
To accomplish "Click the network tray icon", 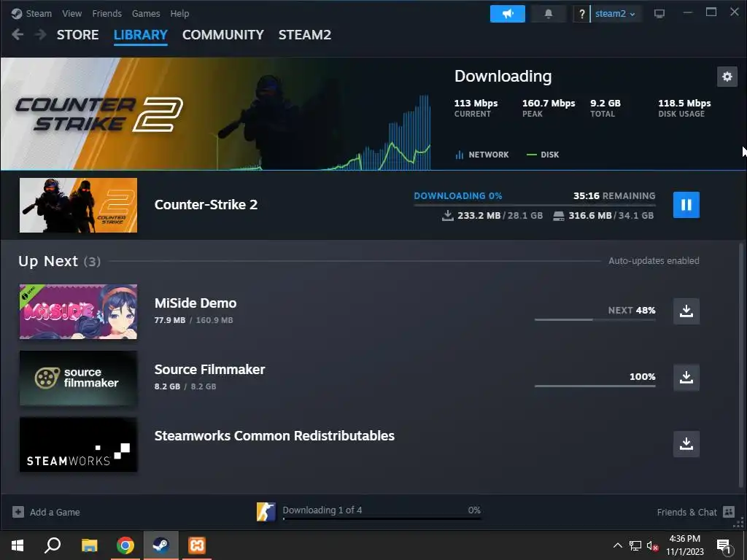I will point(635,545).
